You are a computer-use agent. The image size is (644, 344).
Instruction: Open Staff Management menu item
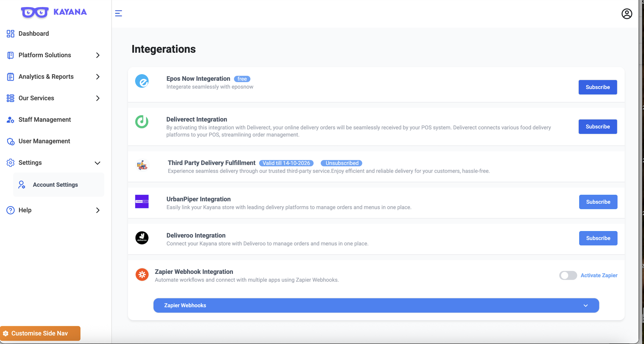point(45,120)
